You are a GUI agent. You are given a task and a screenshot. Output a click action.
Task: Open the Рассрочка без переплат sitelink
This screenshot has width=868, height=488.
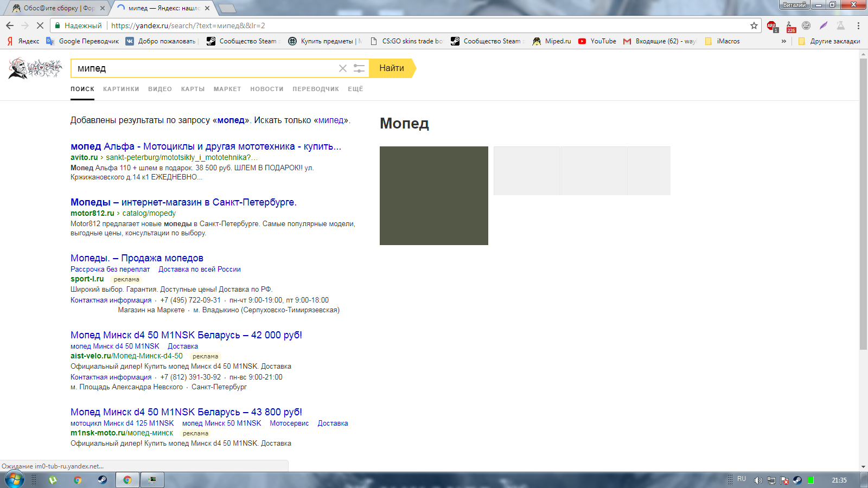point(110,269)
